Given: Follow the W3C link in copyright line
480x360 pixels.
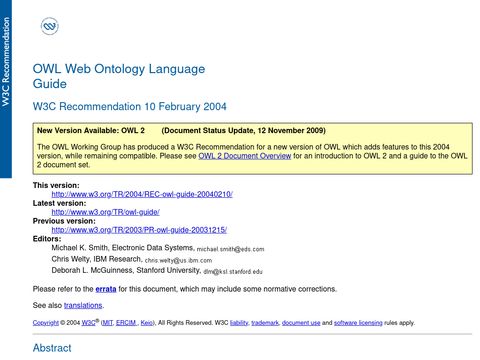Looking at the screenshot, I should tap(89, 323).
